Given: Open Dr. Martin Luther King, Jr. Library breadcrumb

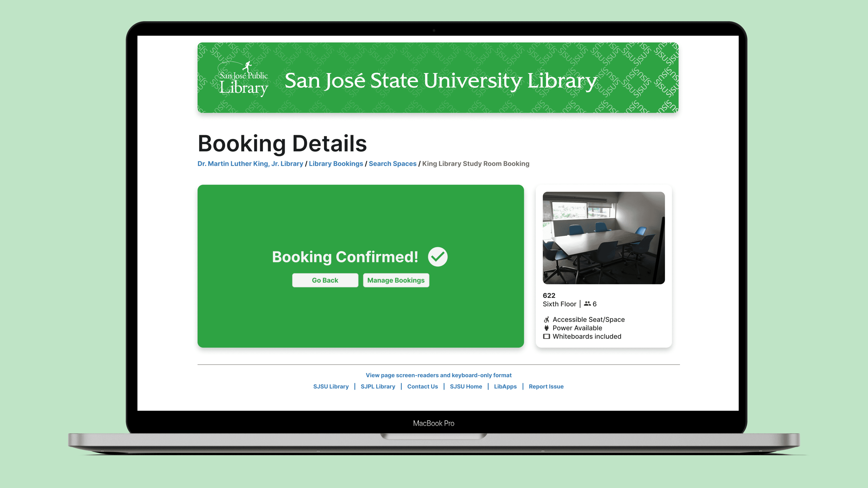Looking at the screenshot, I should pyautogui.click(x=250, y=163).
